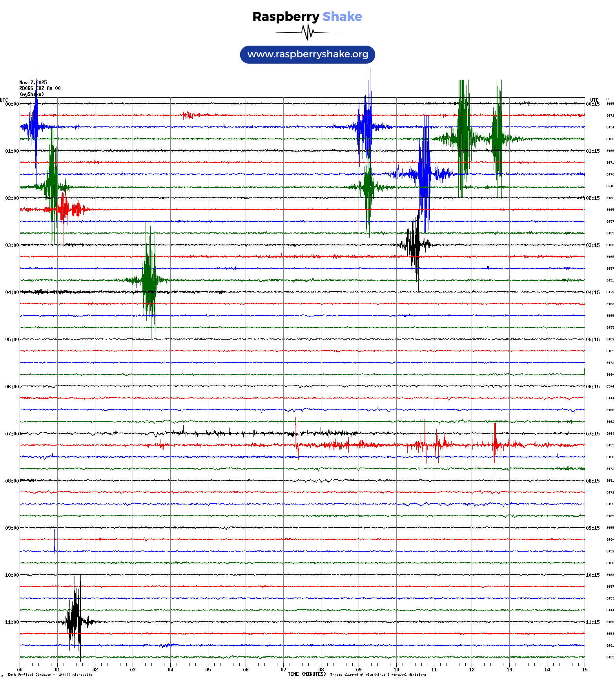Click the small red event on the 00:15 trace
616x680 pixels.
click(188, 115)
